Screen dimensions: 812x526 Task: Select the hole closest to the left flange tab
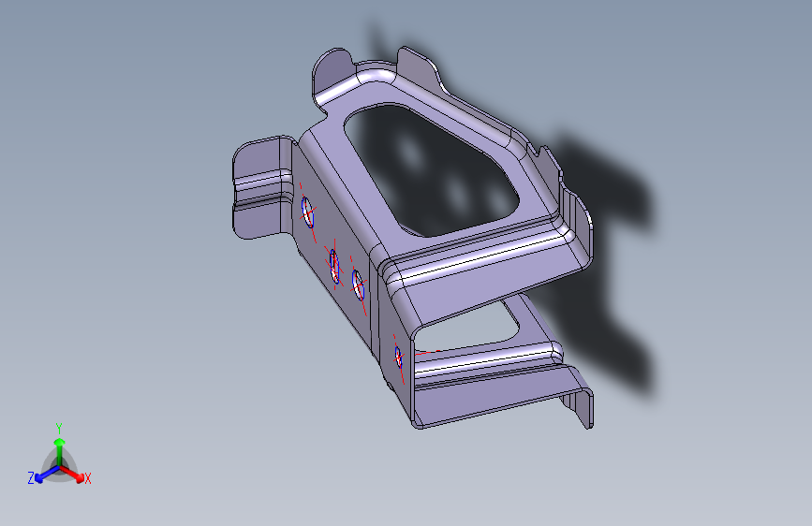click(x=307, y=212)
